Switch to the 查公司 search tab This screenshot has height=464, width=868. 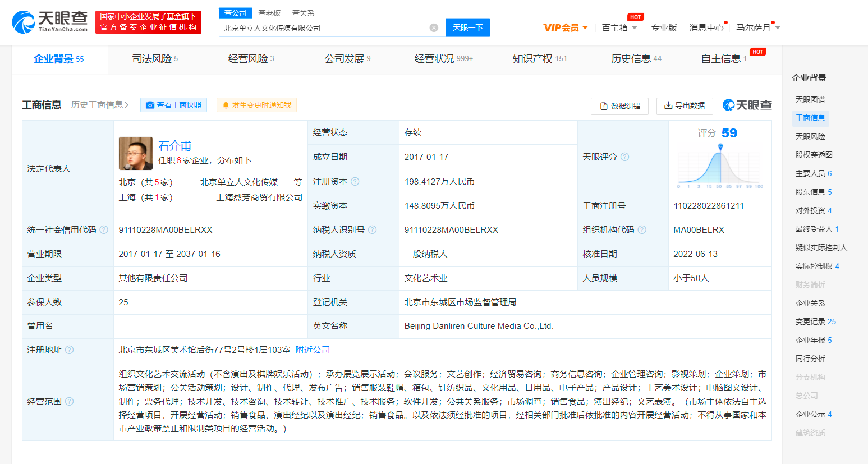pyautogui.click(x=236, y=13)
